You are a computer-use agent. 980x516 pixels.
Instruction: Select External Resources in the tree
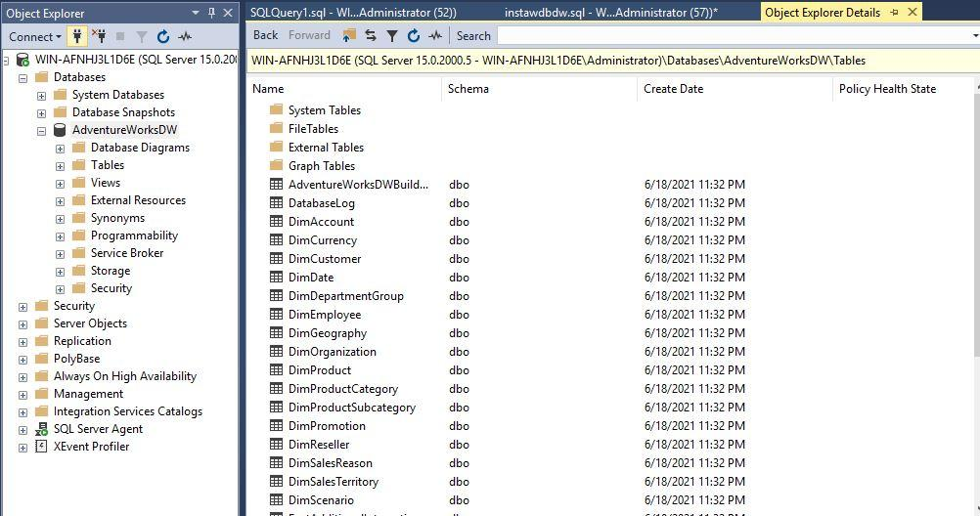pyautogui.click(x=138, y=200)
